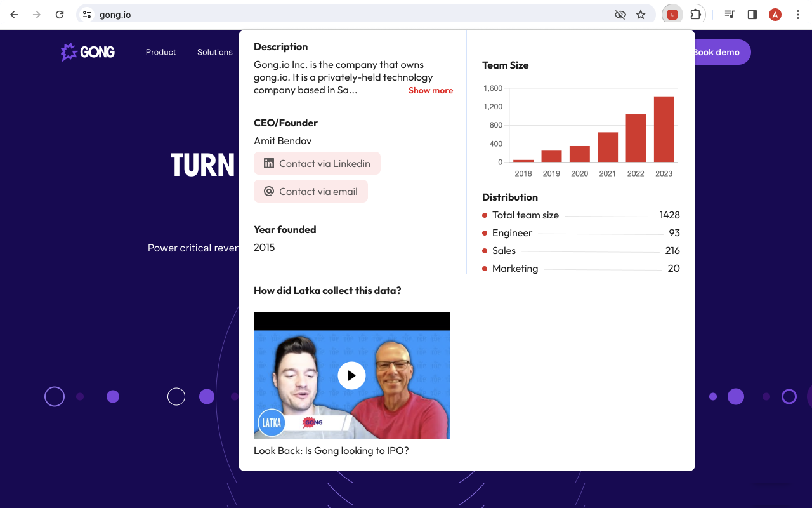Click the Latka extension icon in toolbar
The height and width of the screenshot is (508, 812).
pyautogui.click(x=672, y=15)
